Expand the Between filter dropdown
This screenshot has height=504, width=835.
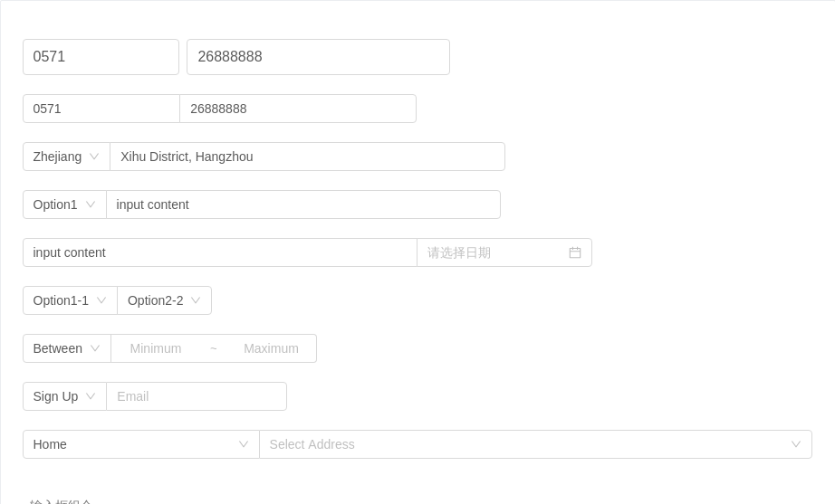point(67,348)
